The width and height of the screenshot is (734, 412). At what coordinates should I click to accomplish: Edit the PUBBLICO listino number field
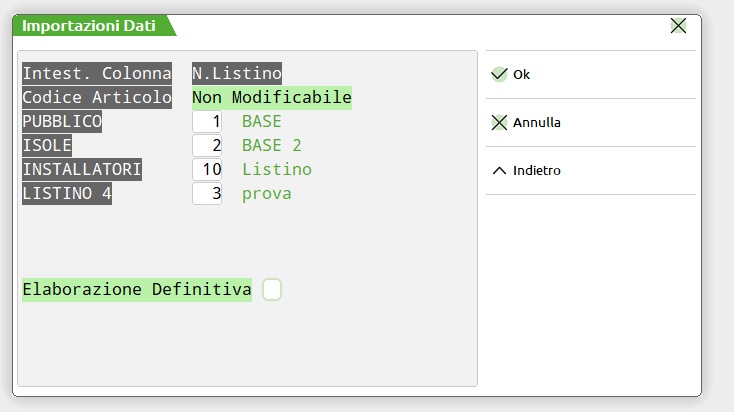pos(208,122)
